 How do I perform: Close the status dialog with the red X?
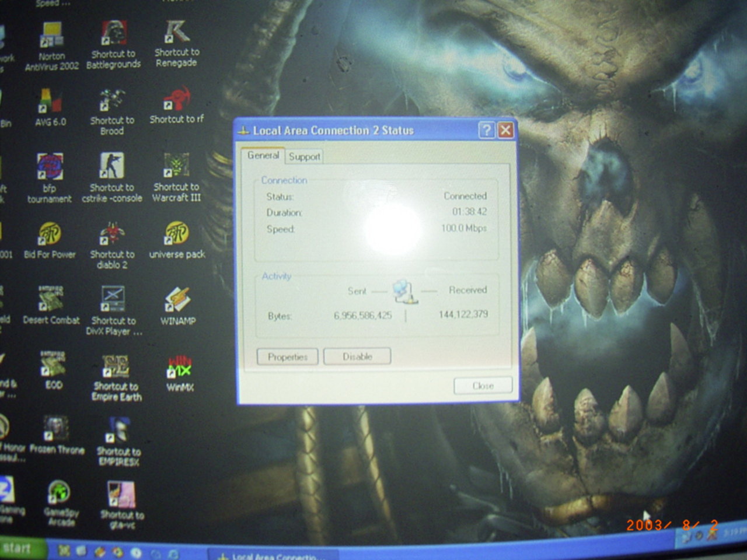[506, 130]
